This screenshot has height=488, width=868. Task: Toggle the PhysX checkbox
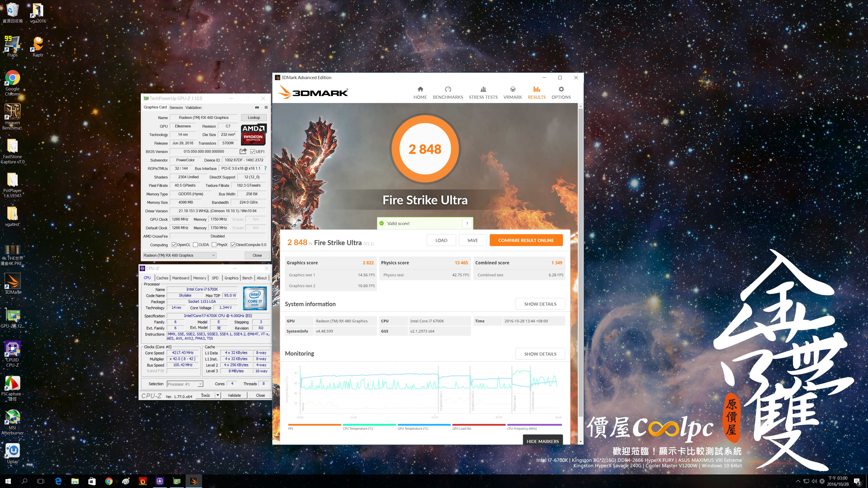point(214,245)
